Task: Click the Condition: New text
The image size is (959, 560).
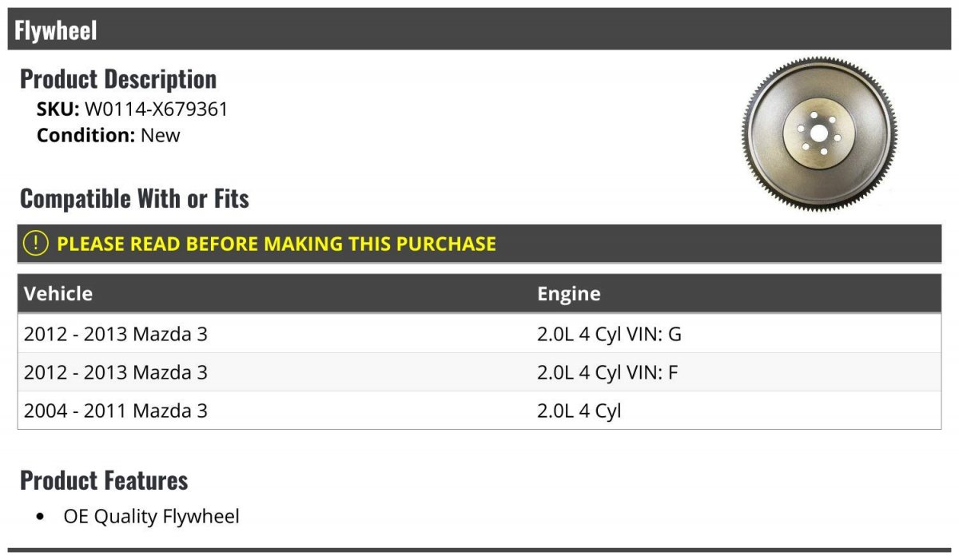Action: [x=109, y=135]
